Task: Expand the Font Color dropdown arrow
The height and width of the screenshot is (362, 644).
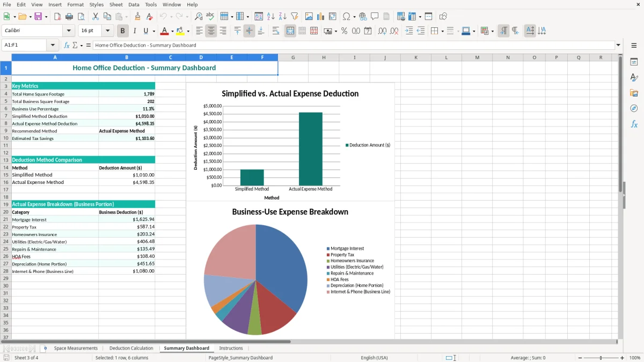Action: [172, 31]
